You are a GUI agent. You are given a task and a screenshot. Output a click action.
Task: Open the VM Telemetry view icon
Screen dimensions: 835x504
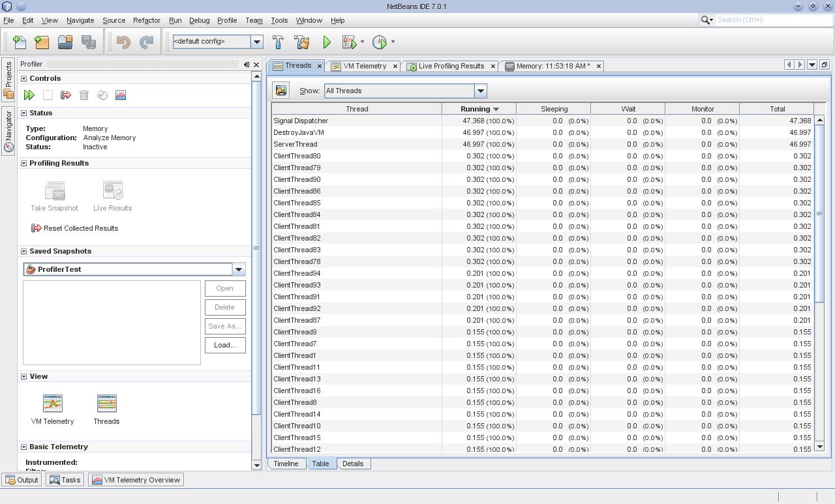tap(53, 404)
